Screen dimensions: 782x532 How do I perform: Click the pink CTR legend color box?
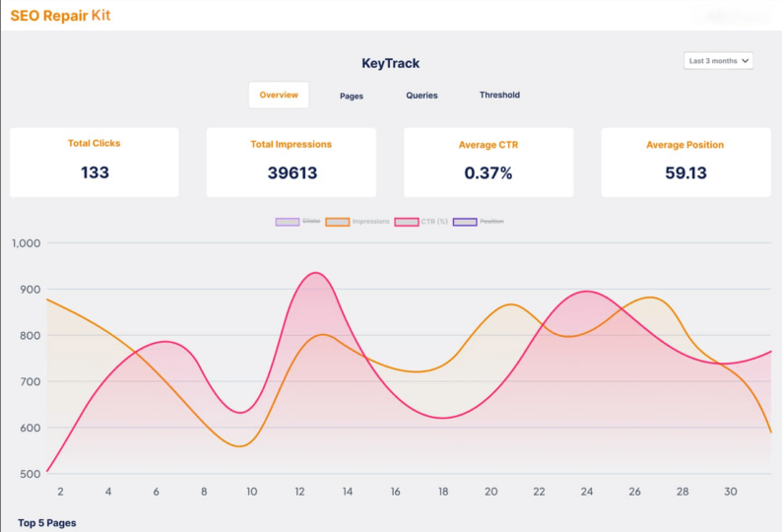coord(406,222)
